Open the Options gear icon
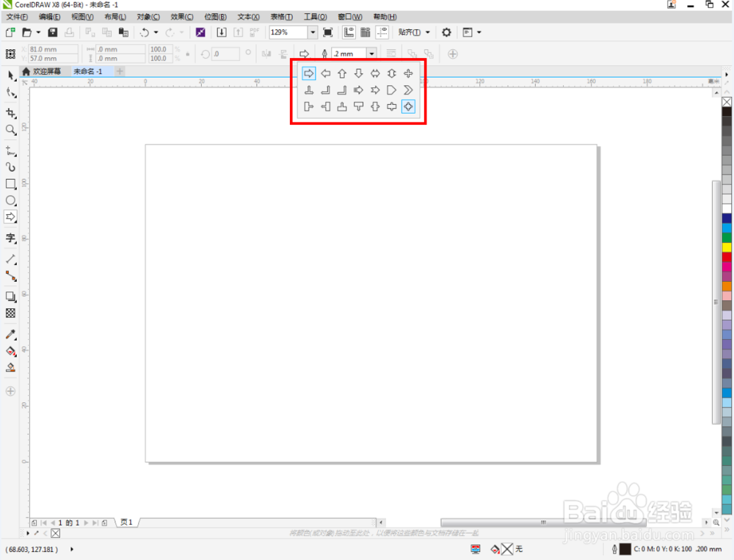Viewport: 734px width, 560px height. (446, 32)
